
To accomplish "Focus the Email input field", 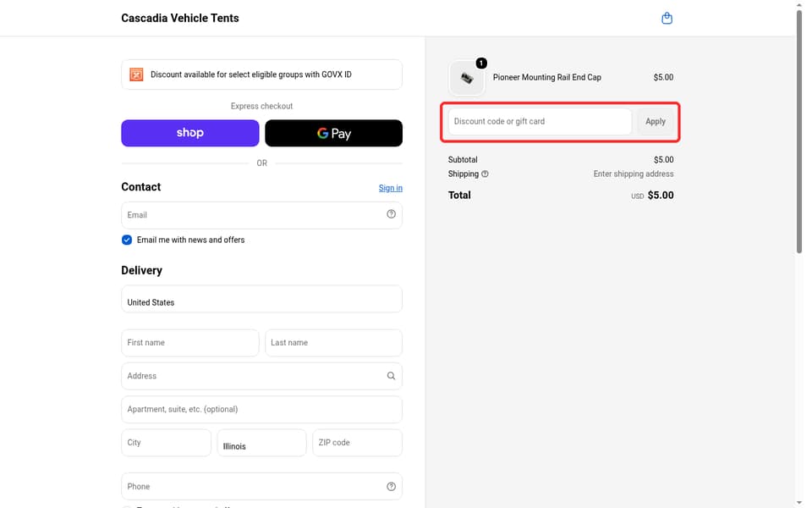I will pyautogui.click(x=261, y=215).
